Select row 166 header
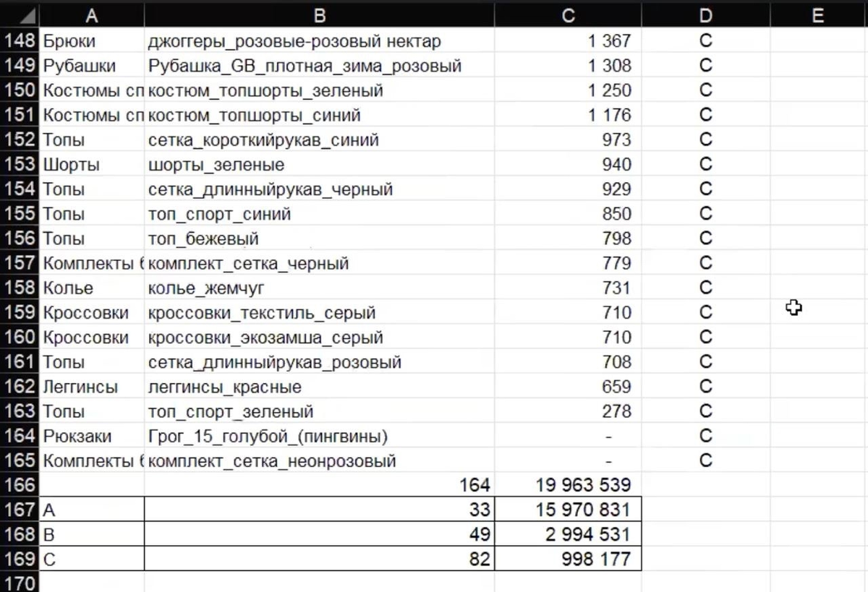Image resolution: width=868 pixels, height=592 pixels. point(20,485)
